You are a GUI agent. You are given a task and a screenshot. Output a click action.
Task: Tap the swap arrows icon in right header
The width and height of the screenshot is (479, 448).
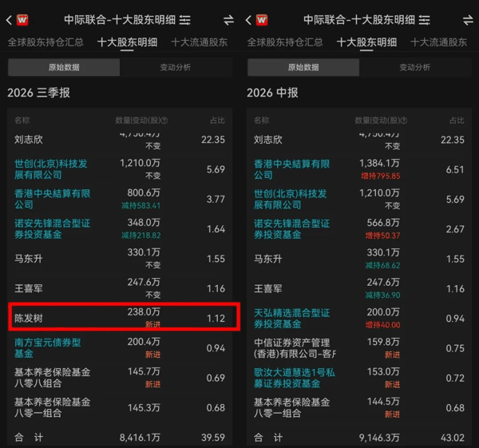click(468, 20)
